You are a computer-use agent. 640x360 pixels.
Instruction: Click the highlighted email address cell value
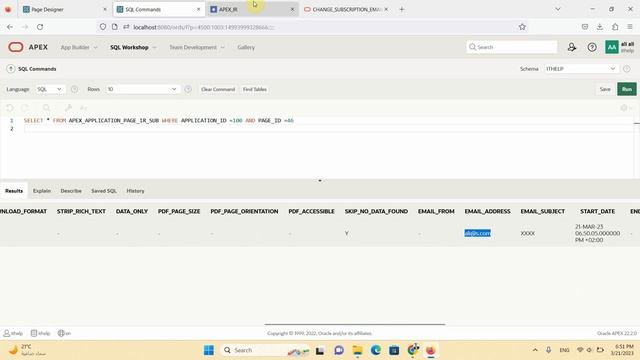click(478, 233)
